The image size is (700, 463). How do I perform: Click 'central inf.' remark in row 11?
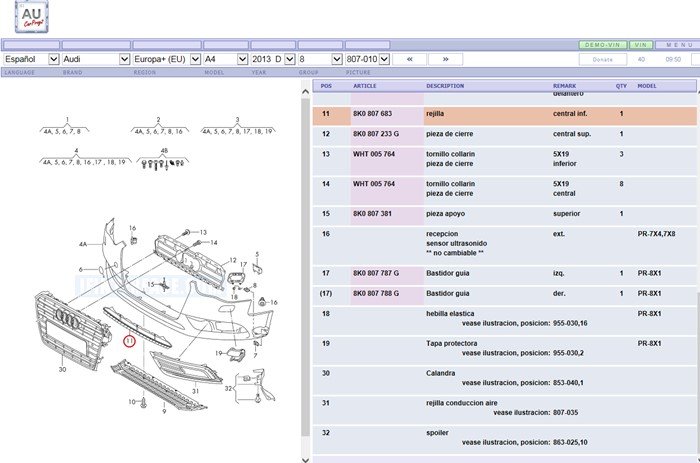[x=570, y=114]
